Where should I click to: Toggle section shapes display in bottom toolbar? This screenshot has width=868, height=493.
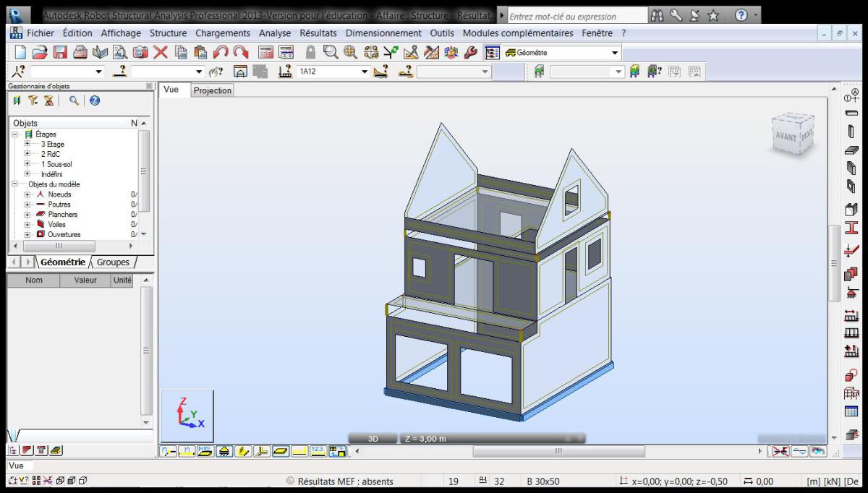click(244, 451)
